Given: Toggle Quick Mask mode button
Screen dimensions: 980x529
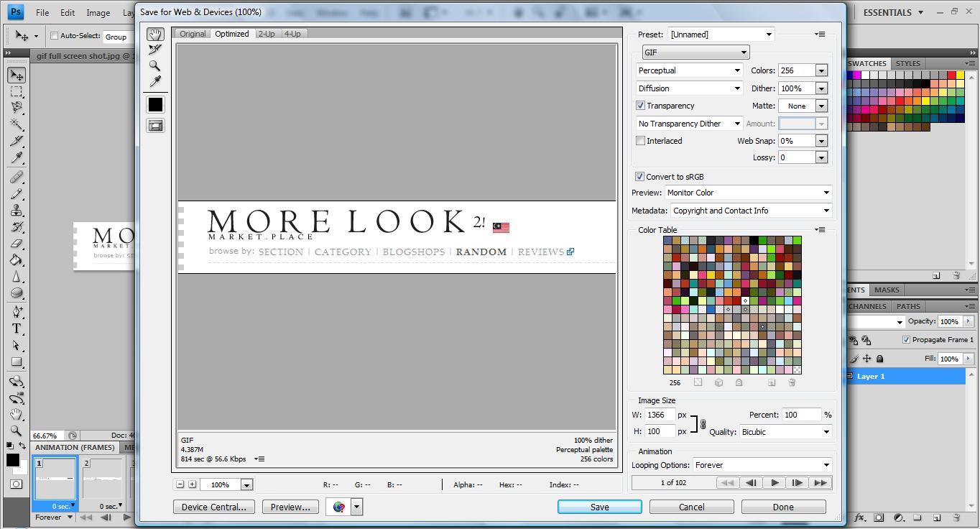Looking at the screenshot, I should pos(17,484).
